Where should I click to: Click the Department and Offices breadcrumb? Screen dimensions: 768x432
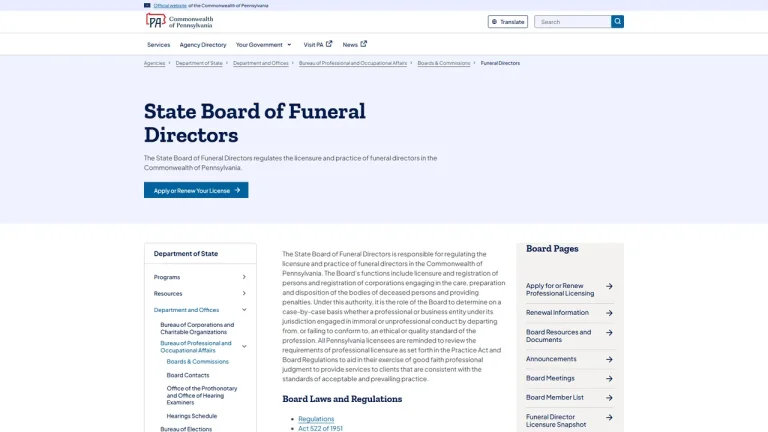(261, 63)
